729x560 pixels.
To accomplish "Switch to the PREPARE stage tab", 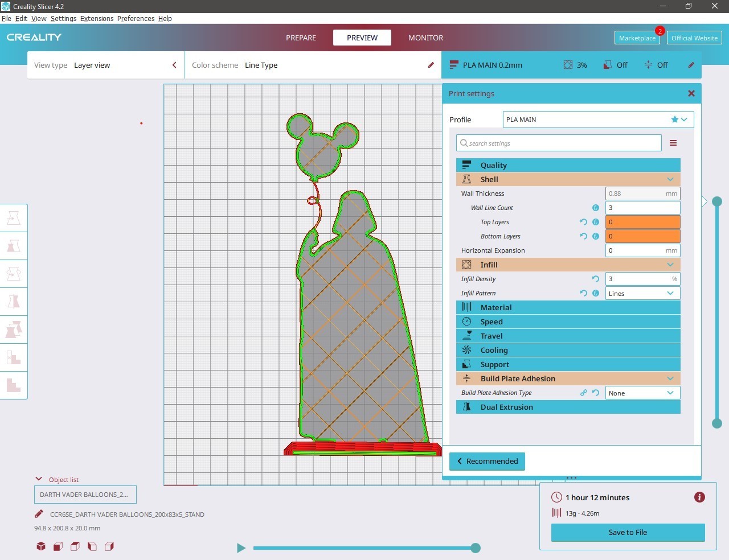I will (x=301, y=38).
